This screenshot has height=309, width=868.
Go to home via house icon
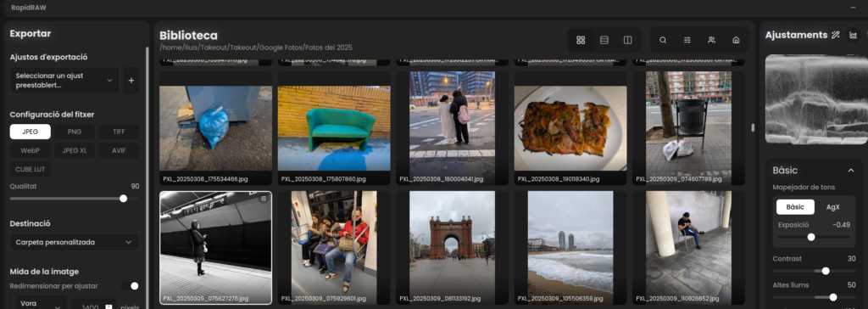tap(736, 40)
